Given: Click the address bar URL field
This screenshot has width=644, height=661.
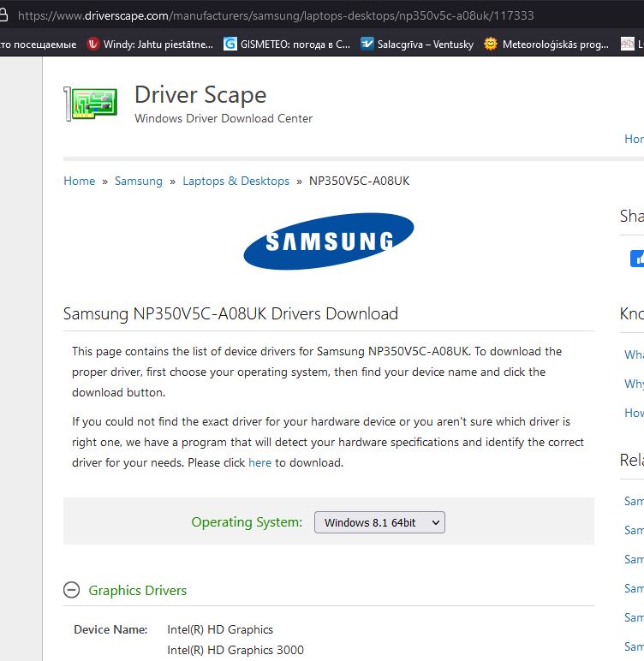Looking at the screenshot, I should 276,15.
